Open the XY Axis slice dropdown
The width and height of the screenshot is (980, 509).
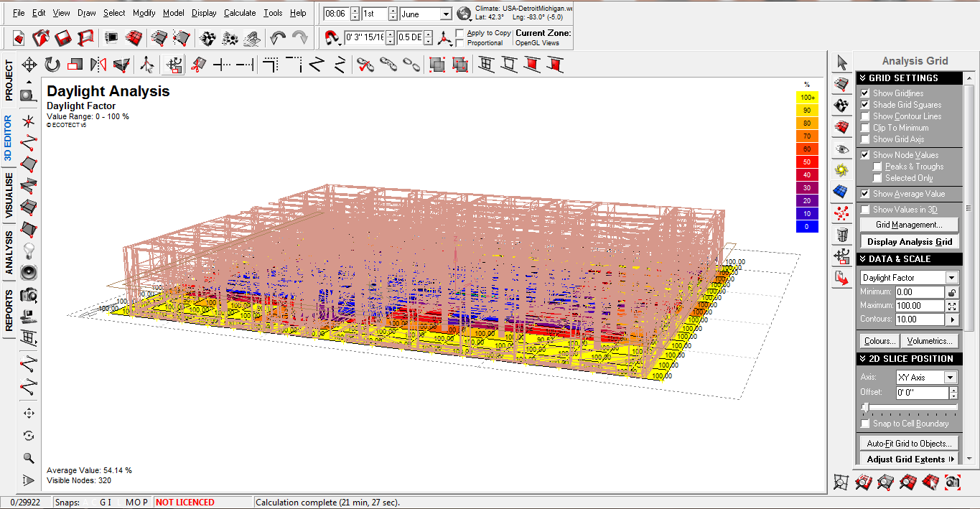(950, 378)
